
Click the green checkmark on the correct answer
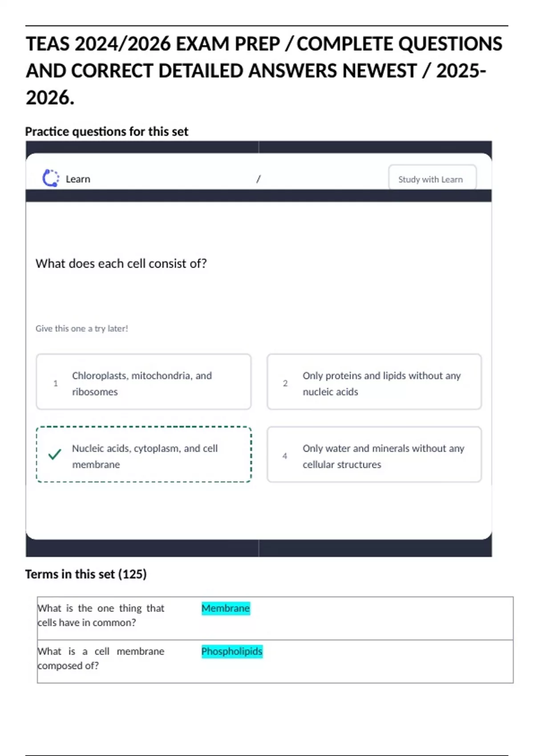[x=55, y=454]
